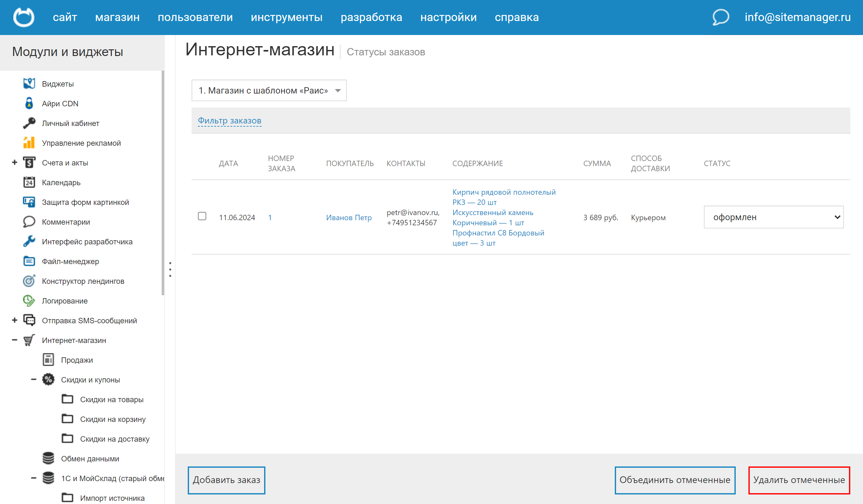
Task: Select the Айри CDN lock icon
Action: [x=29, y=103]
